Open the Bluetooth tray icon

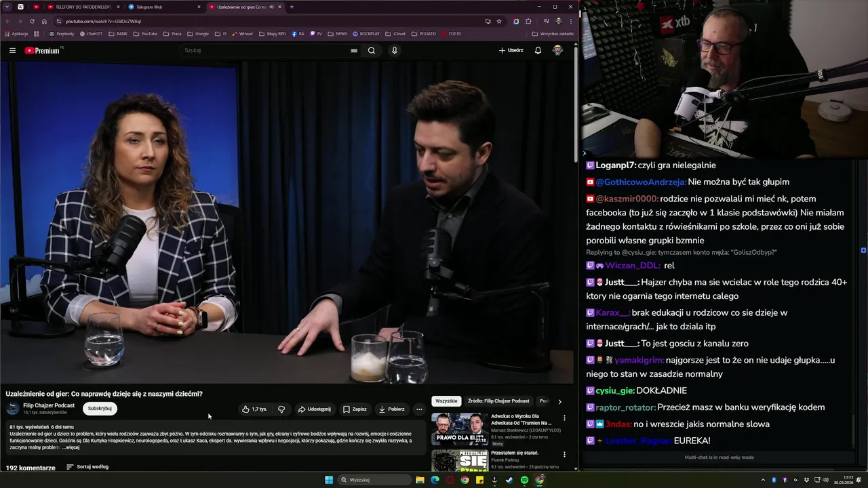click(x=774, y=480)
